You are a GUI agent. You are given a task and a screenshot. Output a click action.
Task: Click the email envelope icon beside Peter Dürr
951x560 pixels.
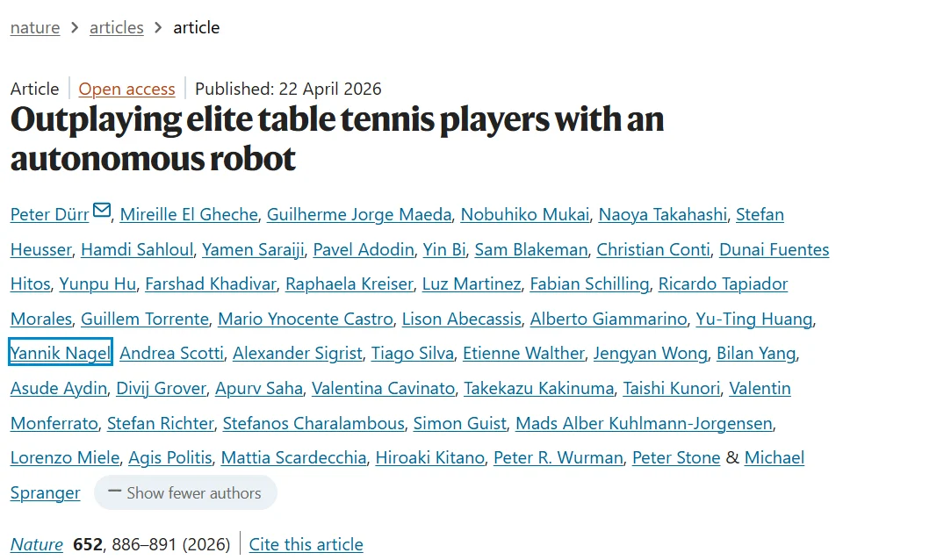[102, 212]
